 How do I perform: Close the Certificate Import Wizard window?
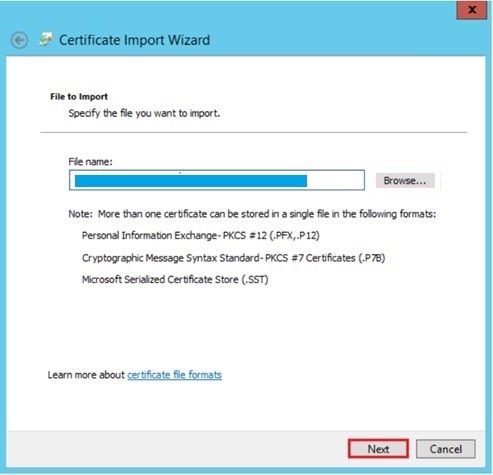click(x=472, y=10)
